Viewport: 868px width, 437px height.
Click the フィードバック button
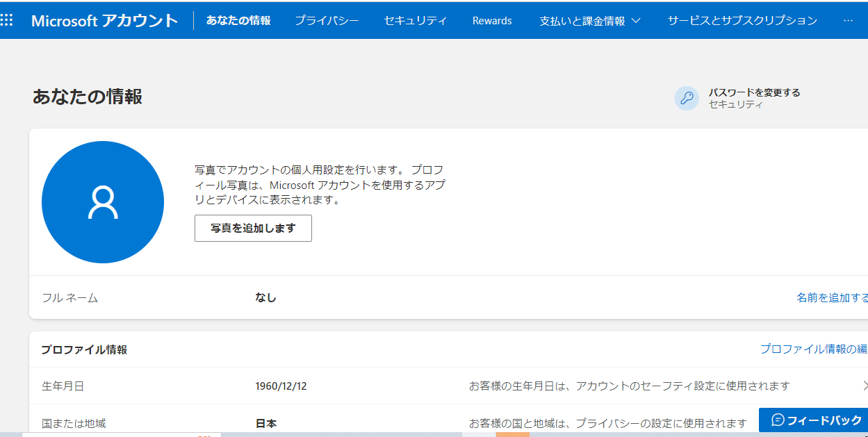click(813, 420)
